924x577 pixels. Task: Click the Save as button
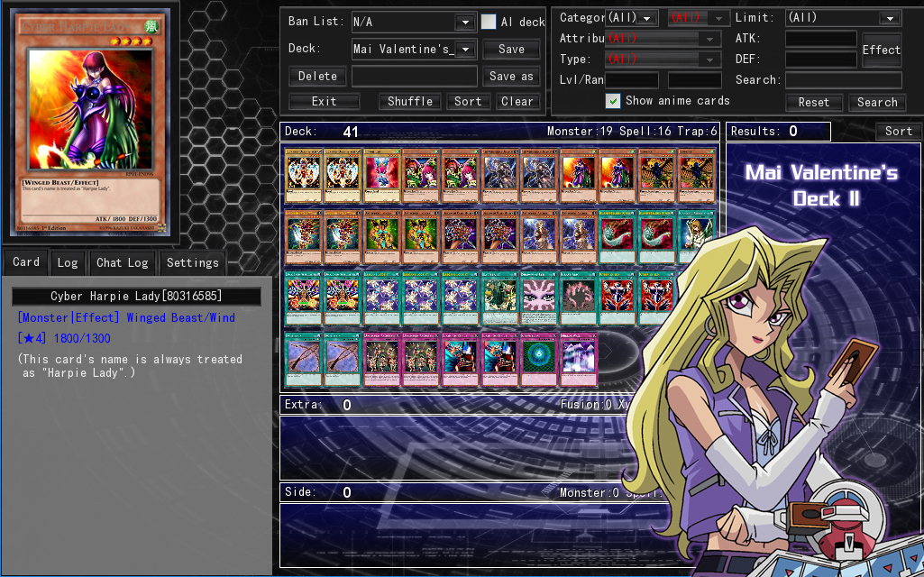coord(511,76)
